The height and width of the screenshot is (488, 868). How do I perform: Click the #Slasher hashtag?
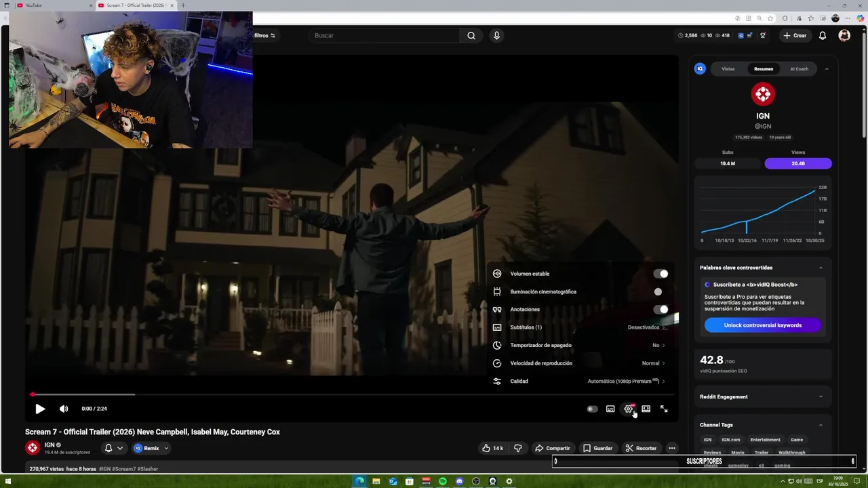148,469
